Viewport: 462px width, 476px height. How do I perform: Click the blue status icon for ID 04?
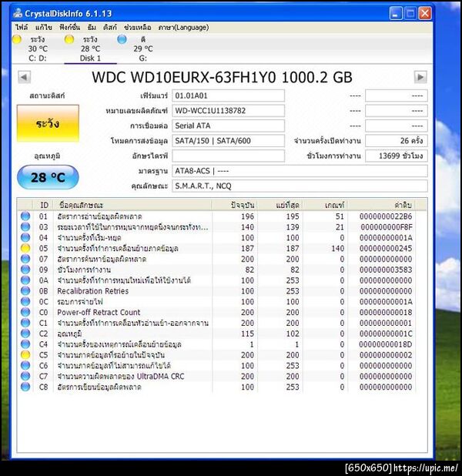click(25, 237)
